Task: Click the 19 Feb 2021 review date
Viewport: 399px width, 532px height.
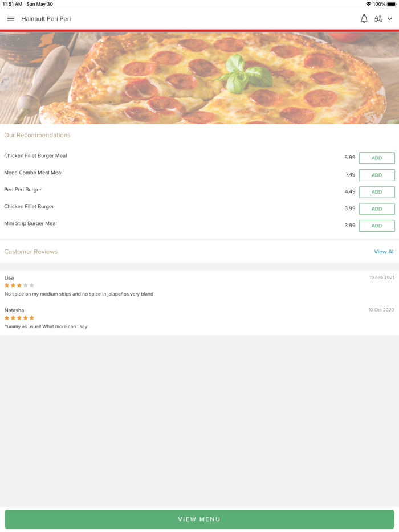Action: pos(381,277)
